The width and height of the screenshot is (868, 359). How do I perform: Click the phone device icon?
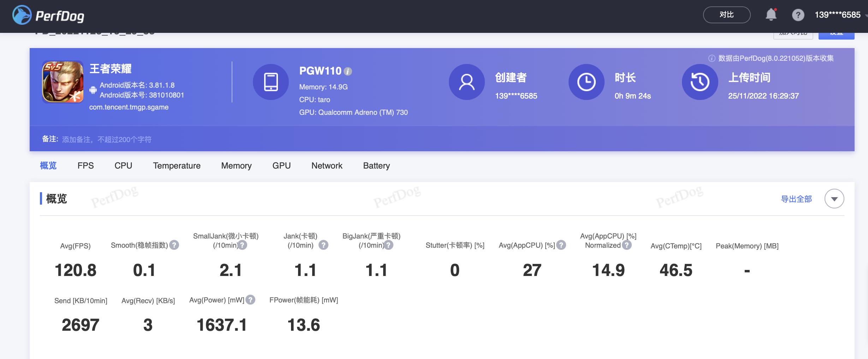271,82
